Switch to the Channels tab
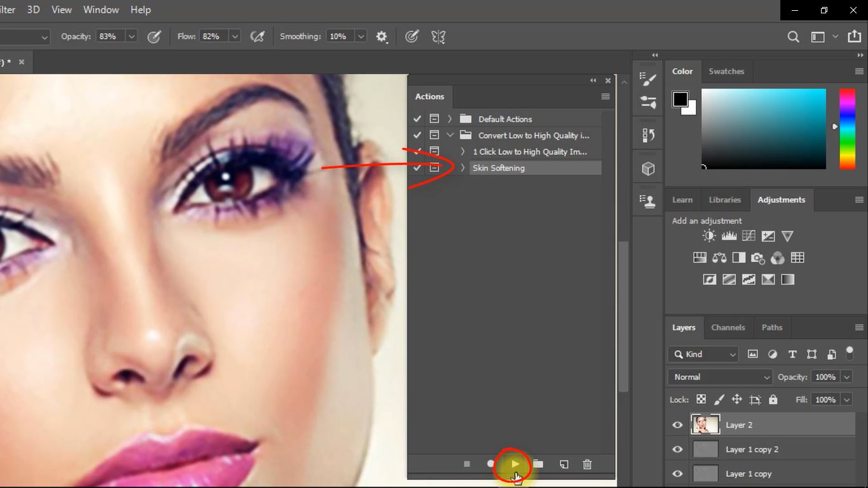 click(x=728, y=327)
